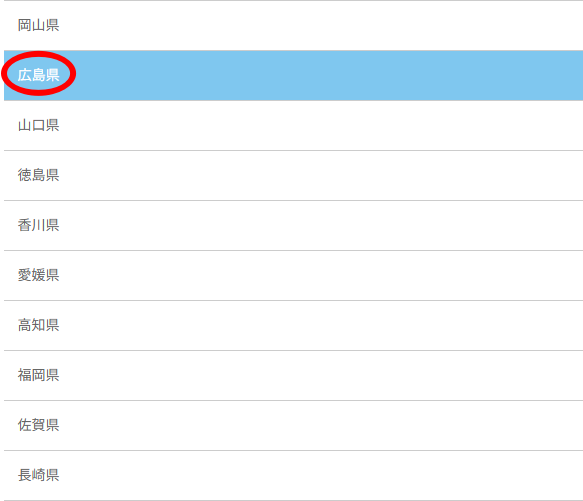Viewport: 583px width, 501px height.
Task: Choose 香川県 from the options
Action: pyautogui.click(x=293, y=225)
